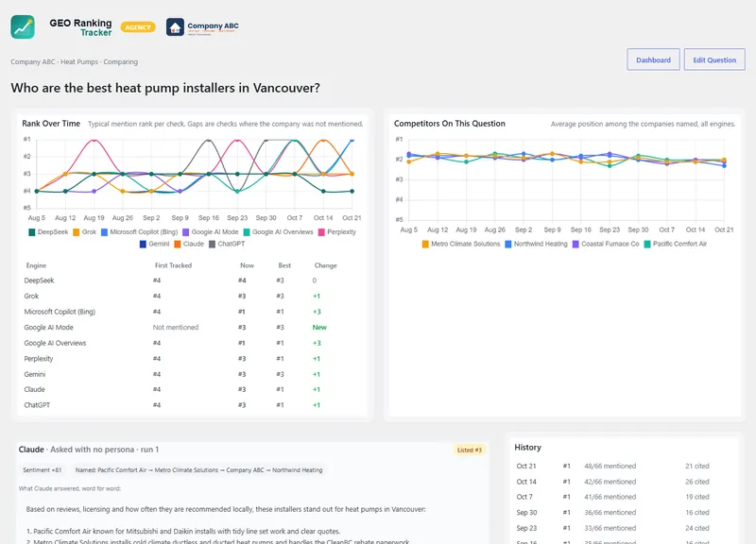Screen dimensions: 756x544
Task: Select the Oct 7 entry in History
Action: click(624, 497)
